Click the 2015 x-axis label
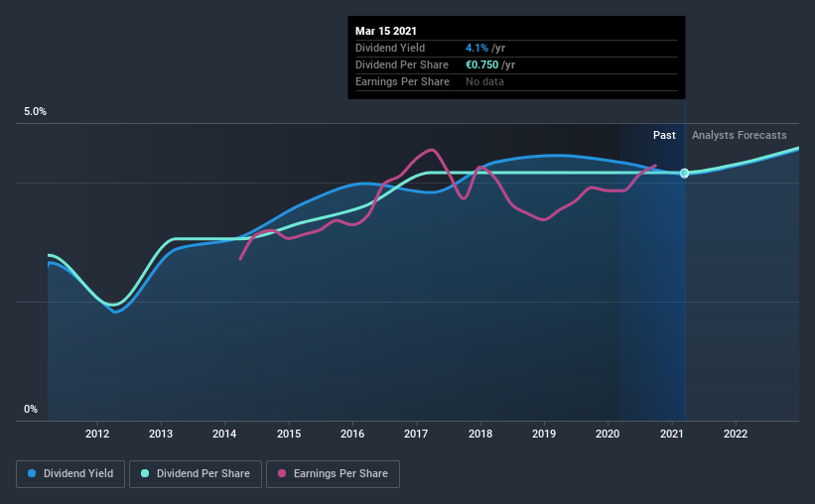The width and height of the screenshot is (815, 504). click(x=289, y=434)
